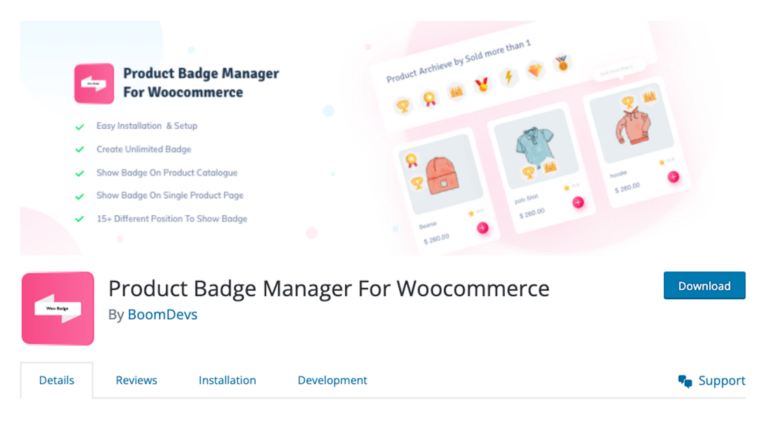Select the crown badge icon in banner row
This screenshot has height=432, width=768.
456,92
